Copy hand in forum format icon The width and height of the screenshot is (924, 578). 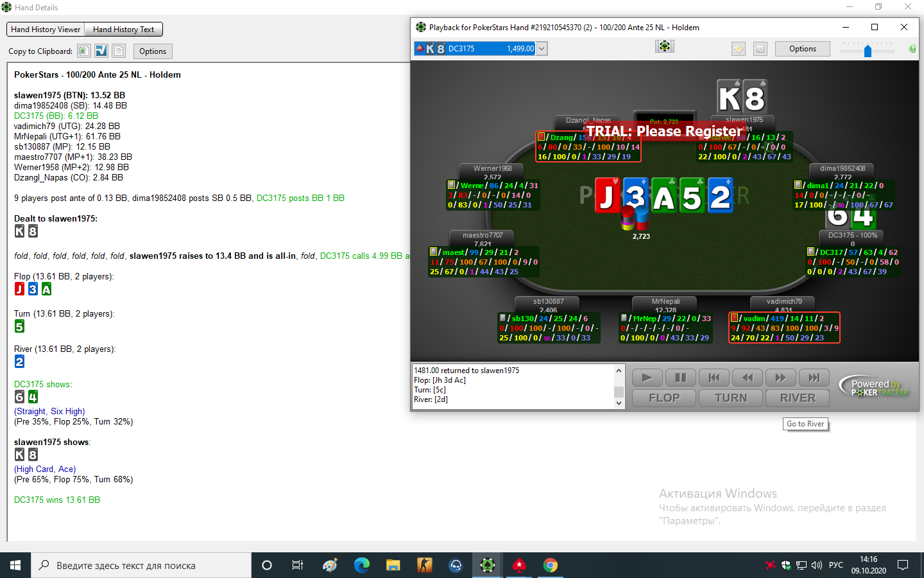(101, 51)
